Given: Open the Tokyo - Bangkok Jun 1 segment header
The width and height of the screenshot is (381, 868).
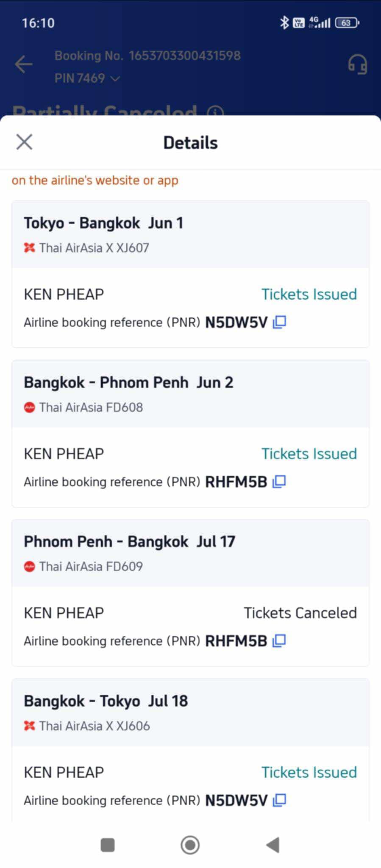Looking at the screenshot, I should [190, 234].
